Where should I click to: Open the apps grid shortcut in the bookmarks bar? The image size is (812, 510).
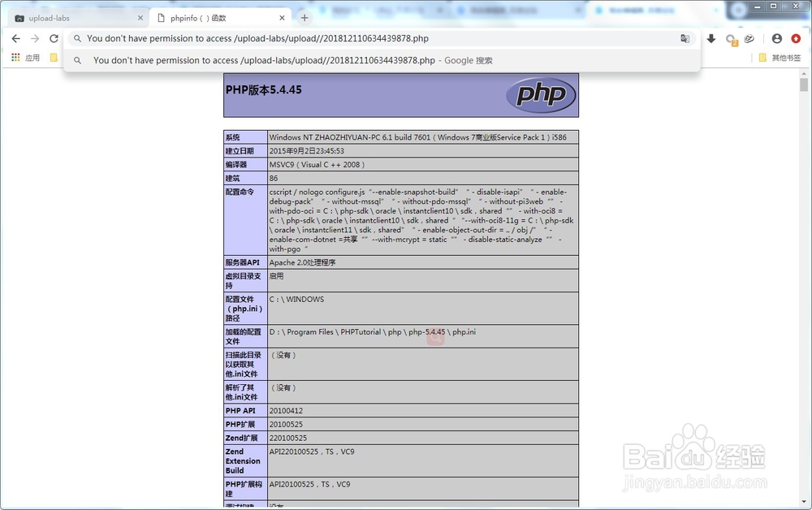point(15,58)
